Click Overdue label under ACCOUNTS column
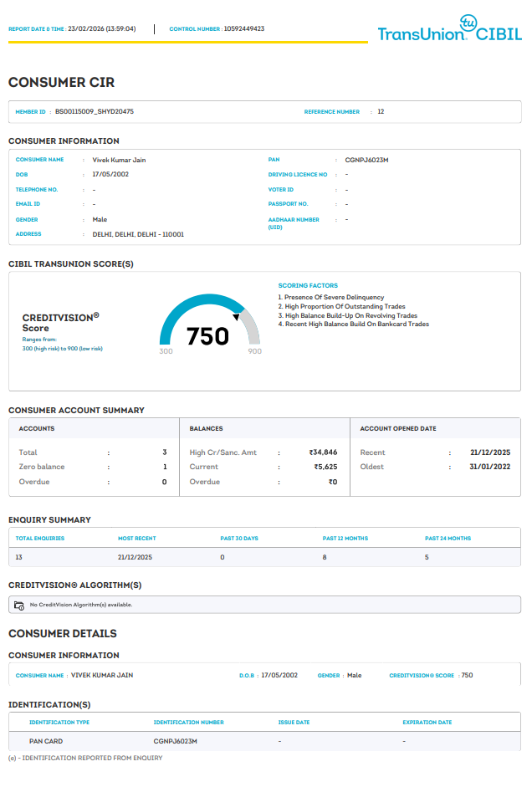Viewport: 532px width, 787px height. coord(34,482)
